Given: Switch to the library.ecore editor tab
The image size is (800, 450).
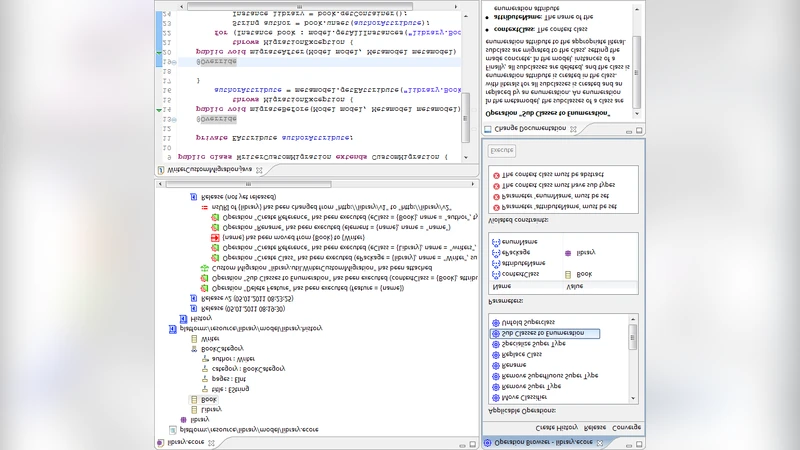Looking at the screenshot, I should tap(186, 442).
